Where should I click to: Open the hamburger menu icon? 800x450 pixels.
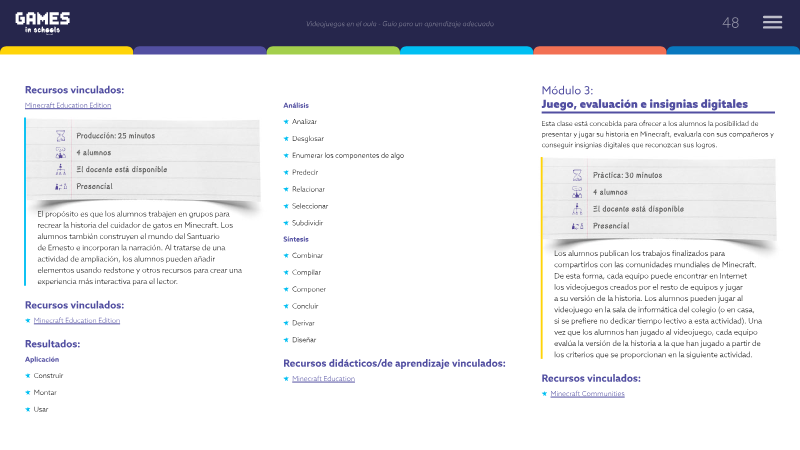coord(772,22)
